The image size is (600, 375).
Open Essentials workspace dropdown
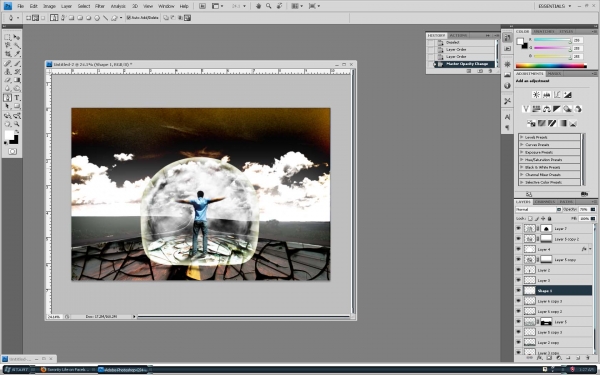(x=554, y=6)
